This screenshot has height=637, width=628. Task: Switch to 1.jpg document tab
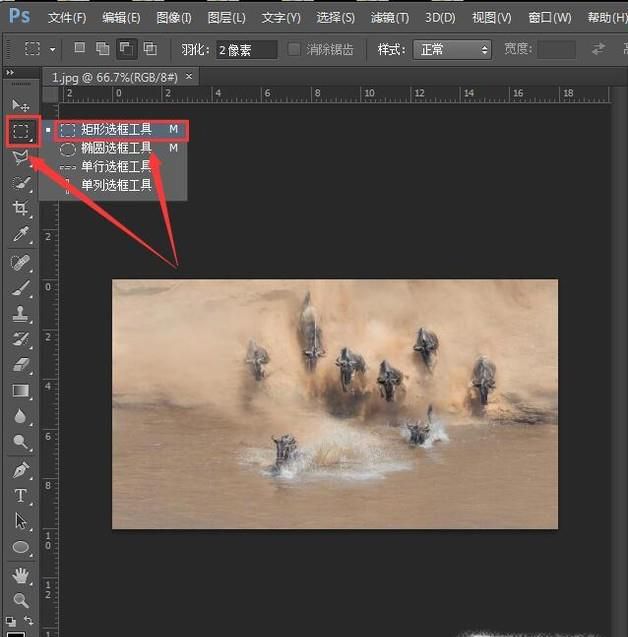pos(115,77)
